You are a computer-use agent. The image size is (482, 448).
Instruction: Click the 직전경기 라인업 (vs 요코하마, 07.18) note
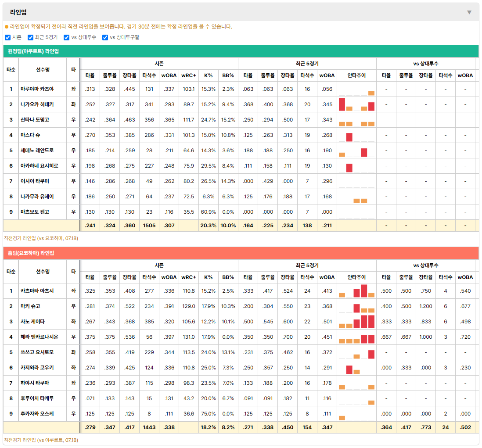click(x=41, y=238)
